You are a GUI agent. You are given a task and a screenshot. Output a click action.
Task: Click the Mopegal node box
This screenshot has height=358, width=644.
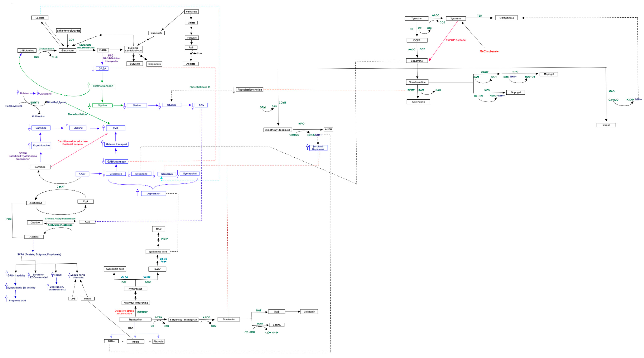[548, 74]
